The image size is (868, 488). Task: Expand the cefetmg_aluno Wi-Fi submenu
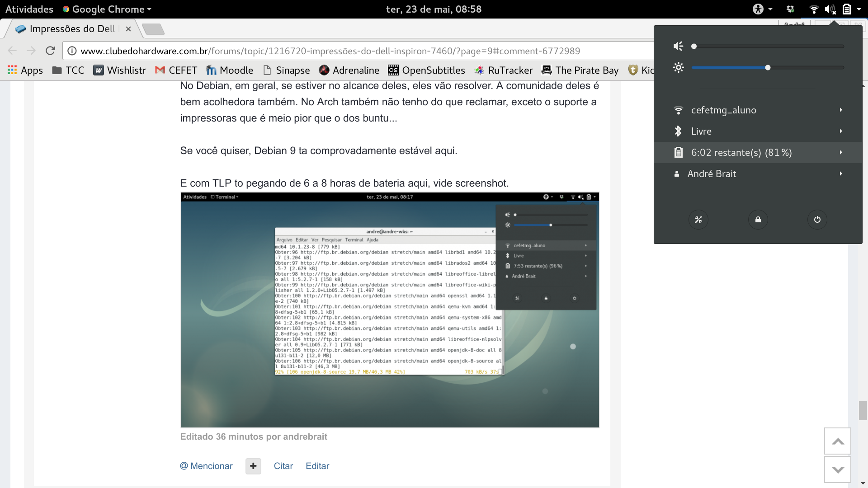(758, 110)
